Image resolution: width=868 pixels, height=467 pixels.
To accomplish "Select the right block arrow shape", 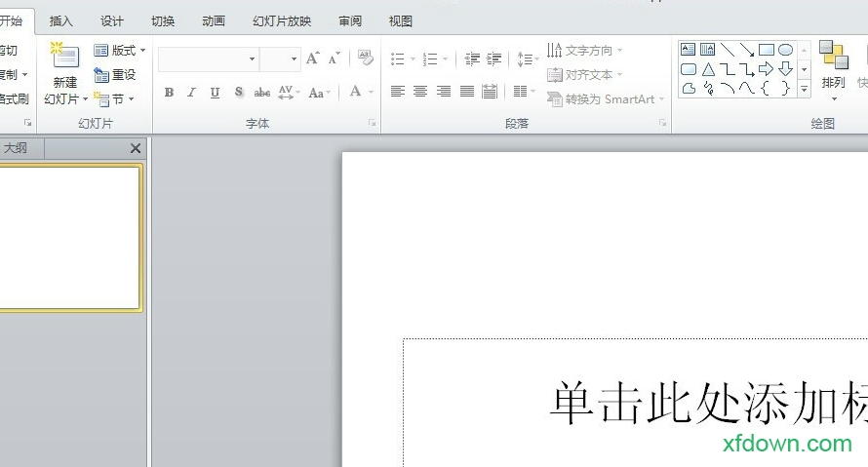I will (x=767, y=69).
